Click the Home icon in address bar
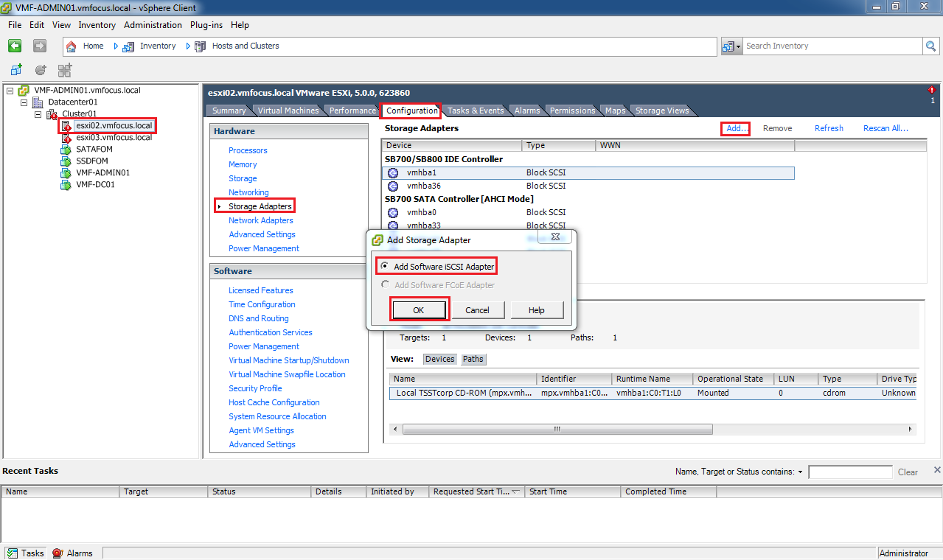943x560 pixels. pos(72,46)
